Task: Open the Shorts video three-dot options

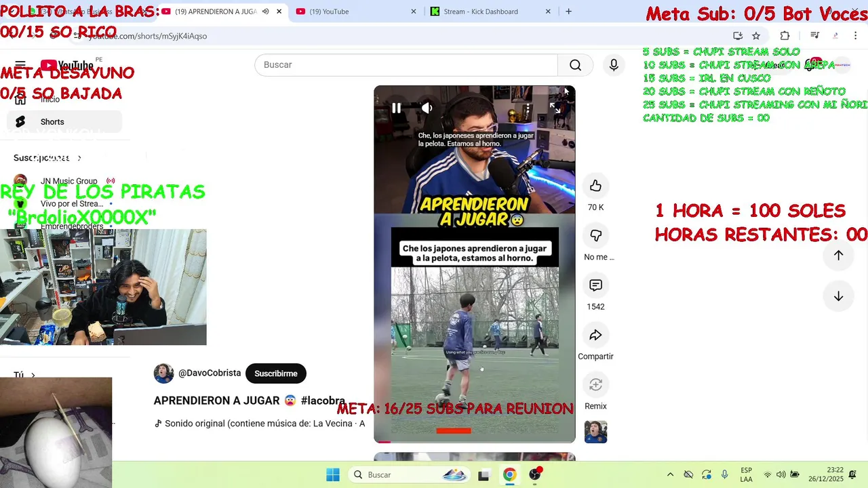Action: (x=528, y=108)
